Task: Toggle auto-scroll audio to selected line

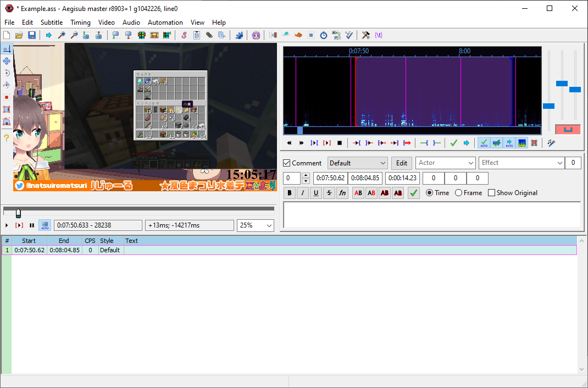Action: (509, 143)
